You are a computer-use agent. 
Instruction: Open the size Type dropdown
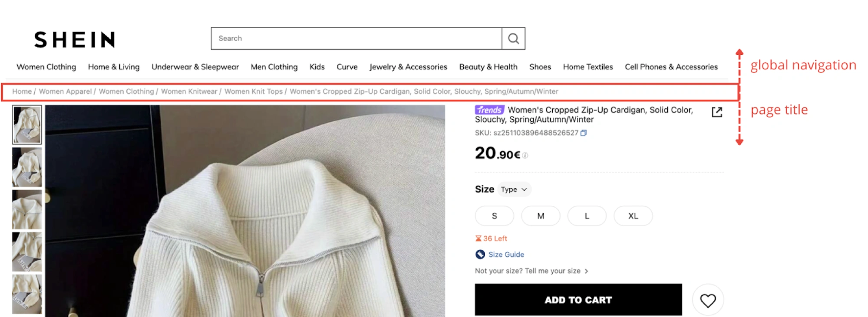point(514,190)
